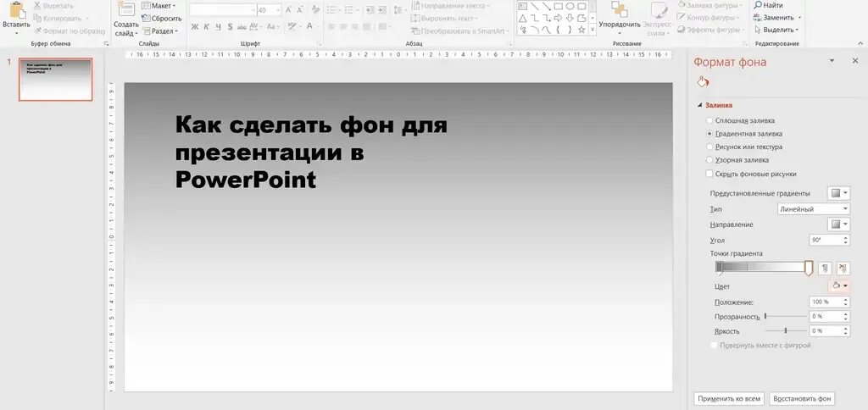
Task: Click the right gradient stop marker
Action: pyautogui.click(x=809, y=269)
